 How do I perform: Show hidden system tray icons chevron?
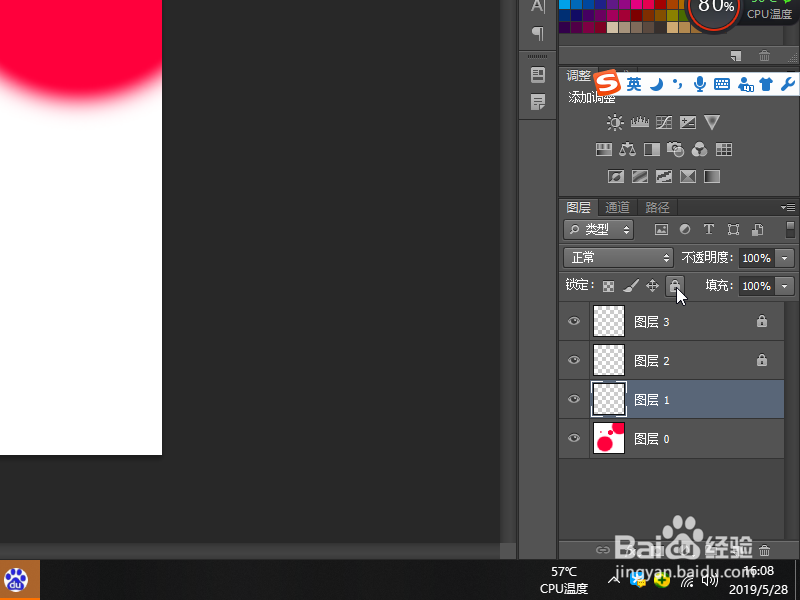click(x=614, y=580)
